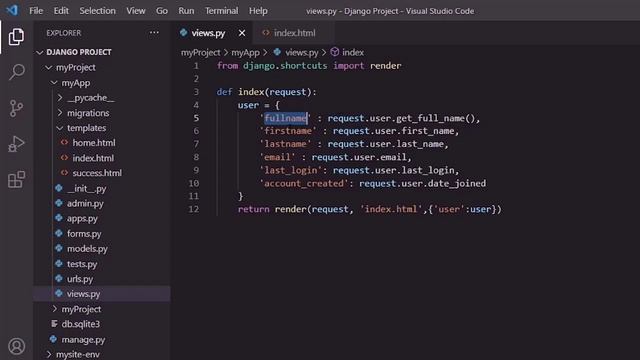Open Source Control view in activity bar

[x=16, y=108]
